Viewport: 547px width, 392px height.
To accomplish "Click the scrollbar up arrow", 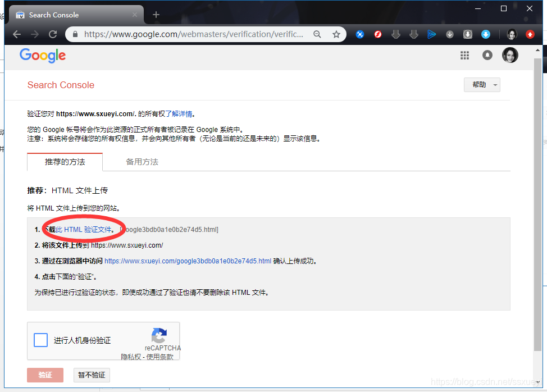I will point(537,50).
